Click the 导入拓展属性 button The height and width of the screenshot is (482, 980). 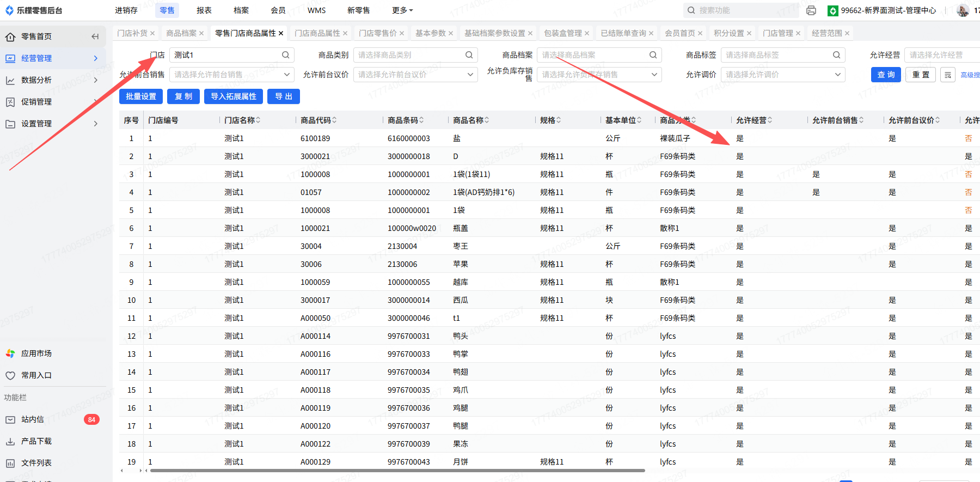(234, 96)
